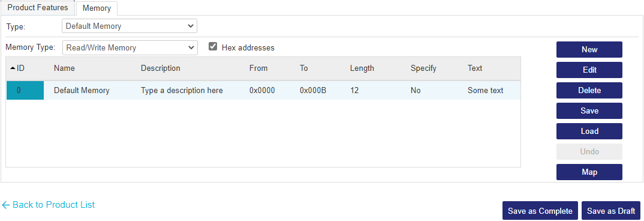Screen dimensions: 644x221
Task: Click Save as Draft
Action: coord(611,211)
